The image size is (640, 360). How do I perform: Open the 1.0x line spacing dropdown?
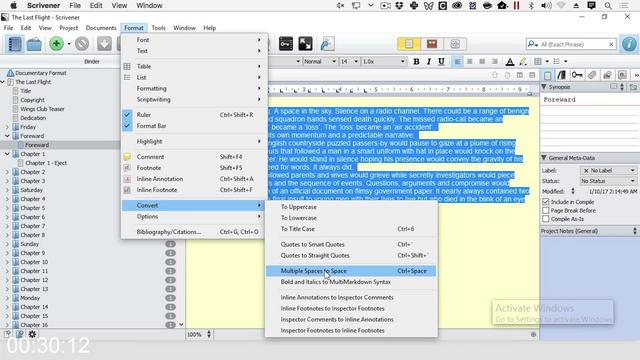click(x=384, y=62)
